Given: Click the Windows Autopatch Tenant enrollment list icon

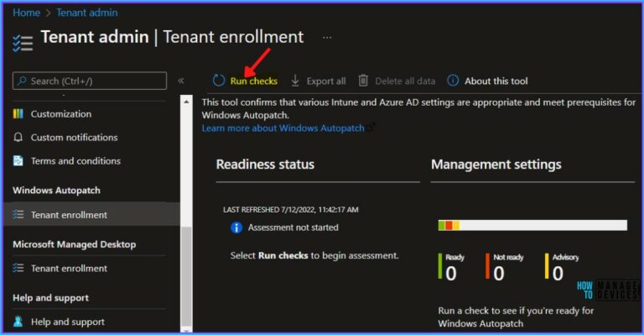Looking at the screenshot, I should pyautogui.click(x=18, y=215).
